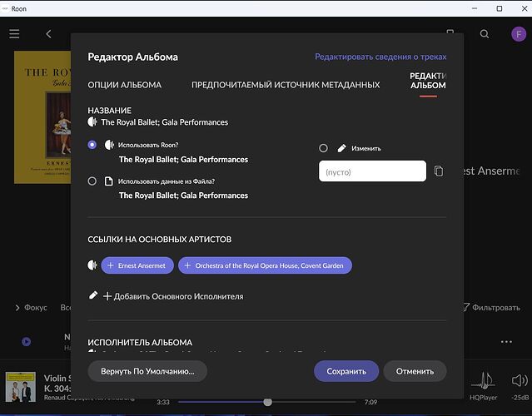The height and width of the screenshot is (416, 532).
Task: Click the -25dB volume label
Action: [520, 398]
